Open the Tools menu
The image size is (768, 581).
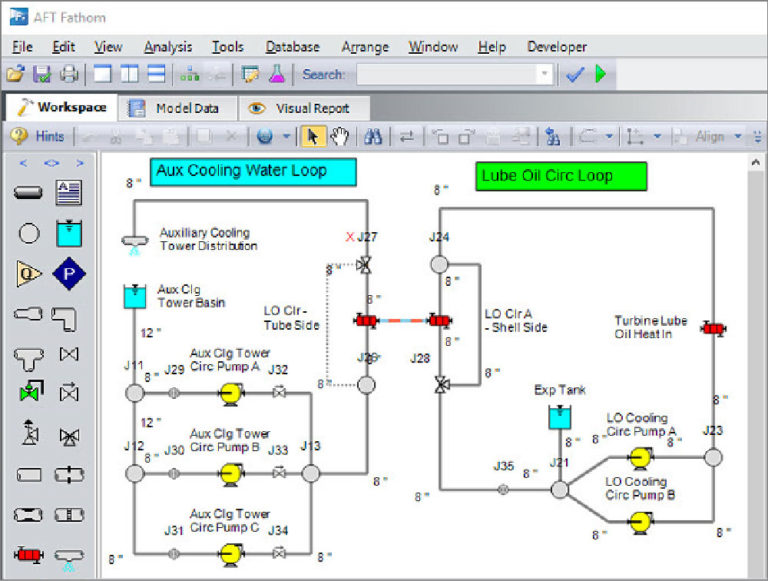click(x=228, y=47)
